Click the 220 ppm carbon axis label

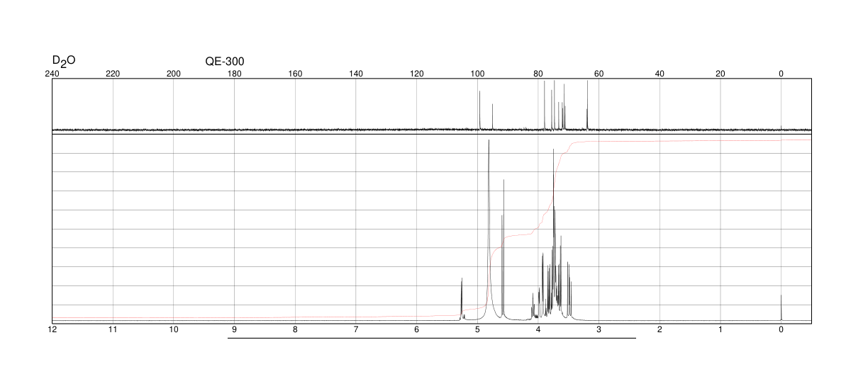pyautogui.click(x=113, y=74)
